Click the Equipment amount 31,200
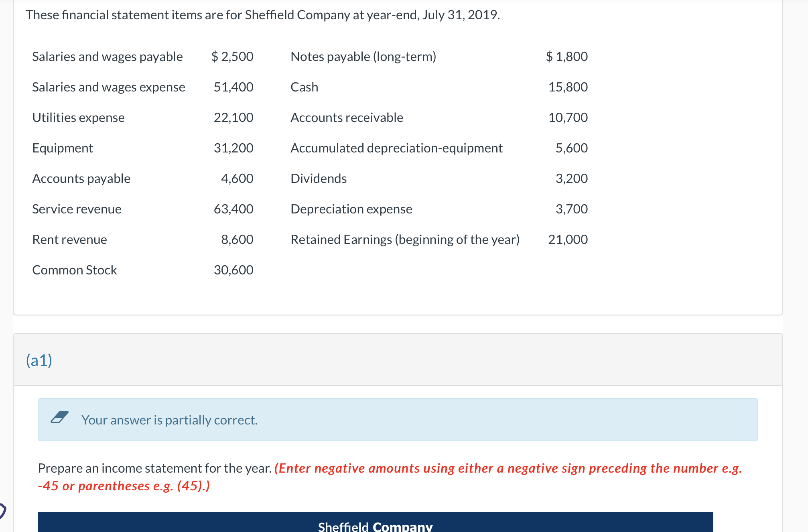The width and height of the screenshot is (808, 532). (x=233, y=148)
